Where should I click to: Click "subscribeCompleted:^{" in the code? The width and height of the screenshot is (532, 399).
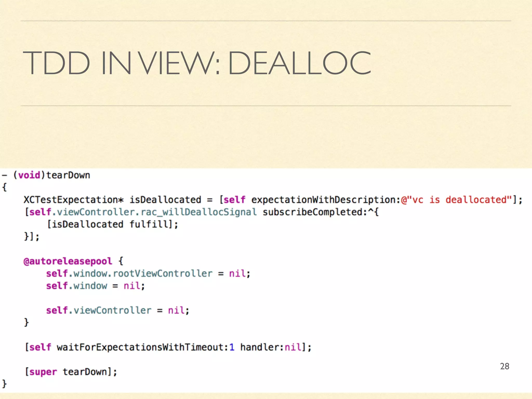coord(321,212)
